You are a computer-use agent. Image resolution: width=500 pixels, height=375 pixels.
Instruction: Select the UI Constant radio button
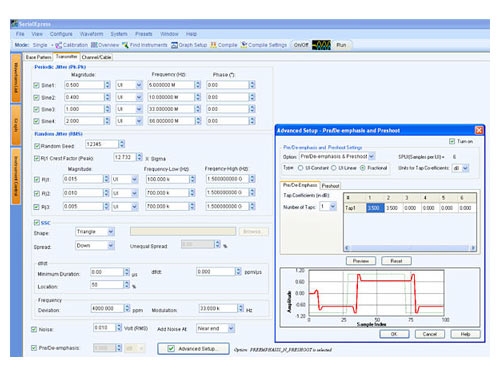click(x=300, y=168)
